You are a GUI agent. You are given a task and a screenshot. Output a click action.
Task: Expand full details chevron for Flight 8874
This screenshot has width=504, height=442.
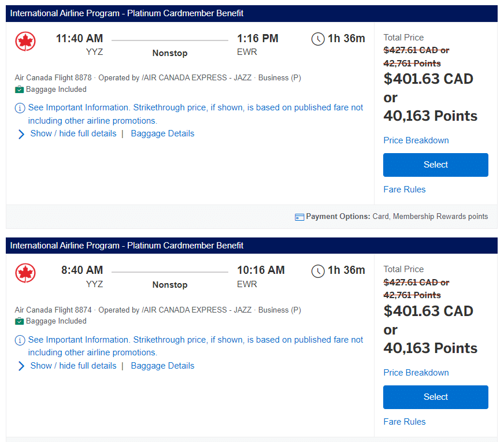pos(21,366)
